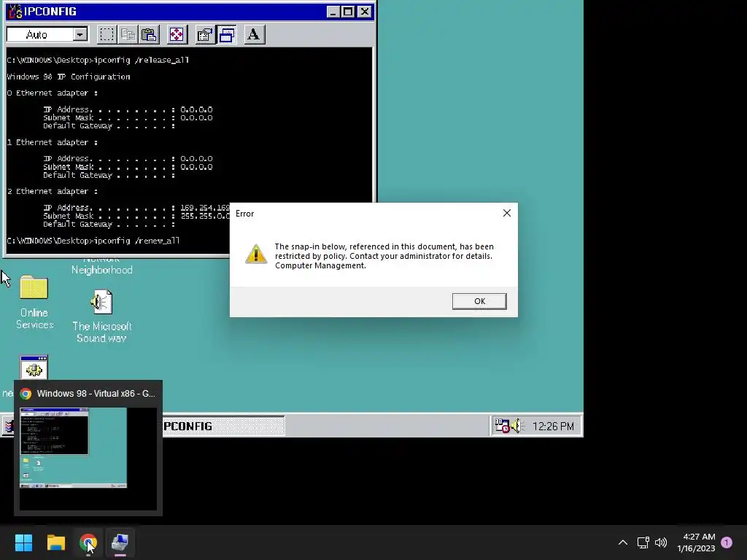Click the Mark toolbar icon in IPCONFIG
747x560 pixels.
click(x=107, y=35)
